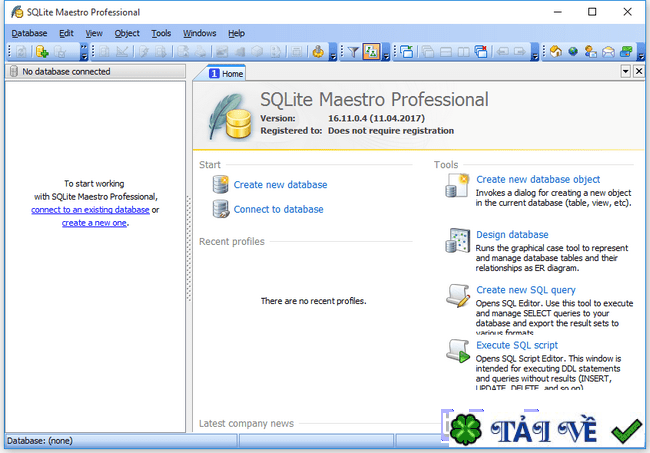Click the Database: (none) status bar entry

tap(40, 441)
